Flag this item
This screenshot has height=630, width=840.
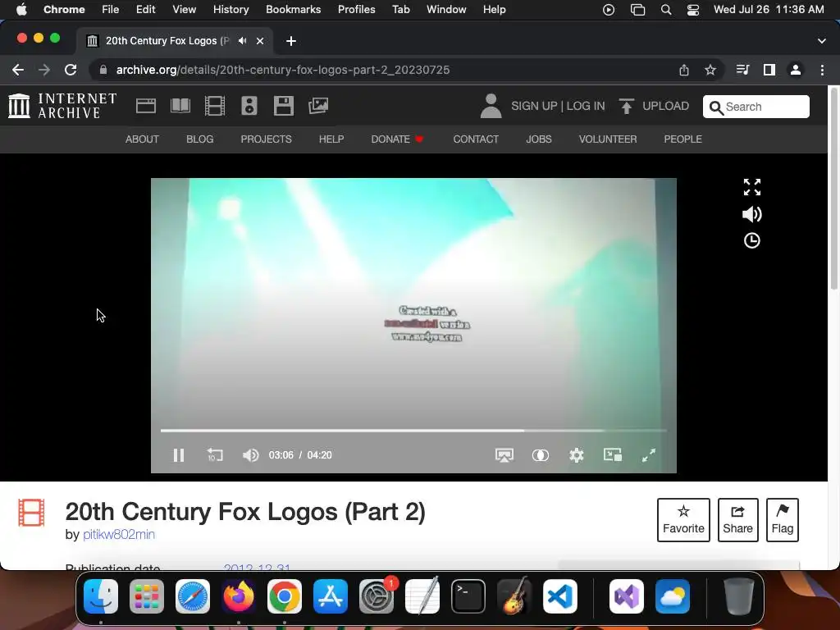click(x=782, y=519)
